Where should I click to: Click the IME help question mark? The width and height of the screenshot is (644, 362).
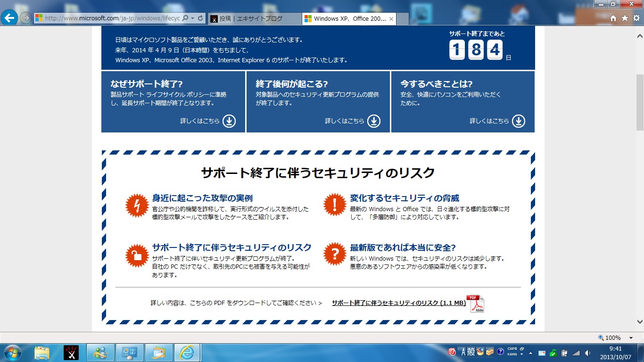[500, 352]
